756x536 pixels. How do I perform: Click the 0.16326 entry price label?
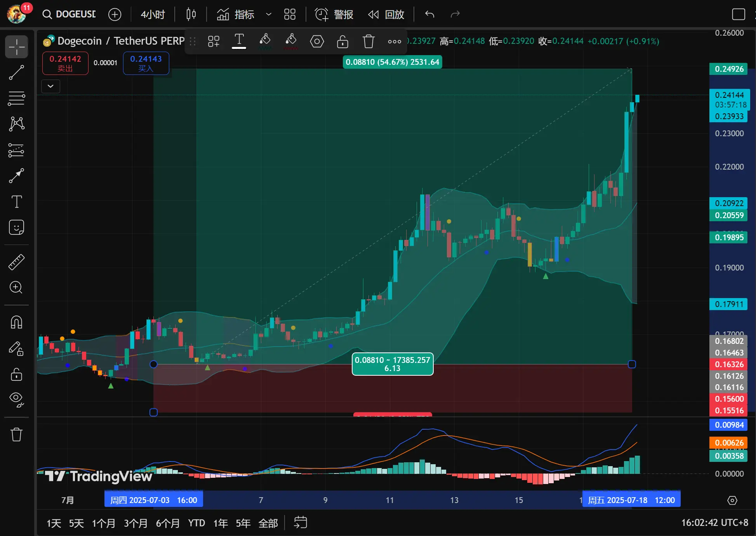click(729, 364)
